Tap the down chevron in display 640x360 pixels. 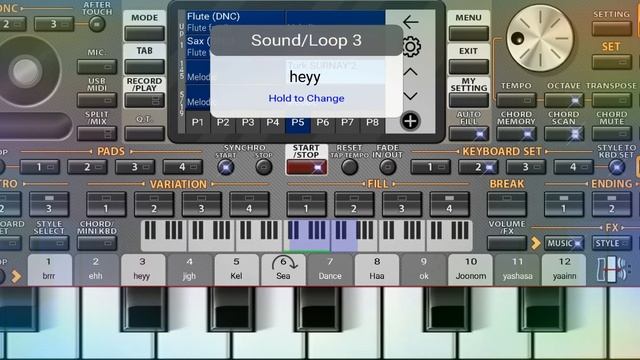pos(410,96)
